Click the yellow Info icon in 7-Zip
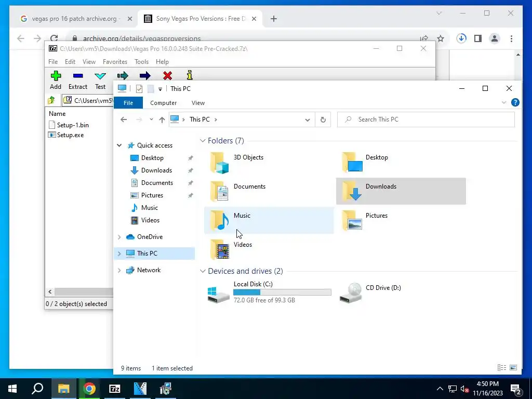Viewport: 532px width, 399px height. coord(190,75)
